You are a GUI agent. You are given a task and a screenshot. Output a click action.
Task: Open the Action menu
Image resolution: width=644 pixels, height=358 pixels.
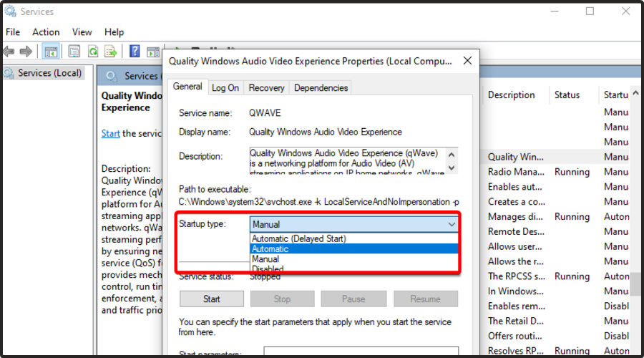coord(46,32)
